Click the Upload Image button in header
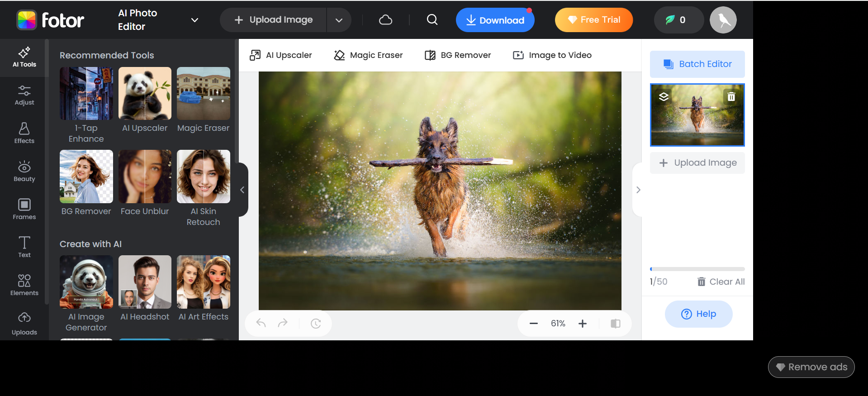Viewport: 868px width, 396px height. [274, 20]
